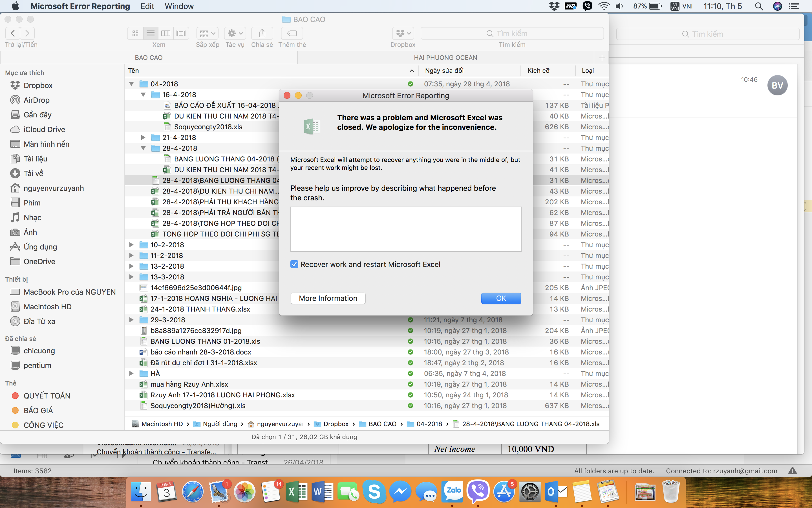812x508 pixels.
Task: Open Wi-Fi status in menu bar
Action: tap(604, 6)
